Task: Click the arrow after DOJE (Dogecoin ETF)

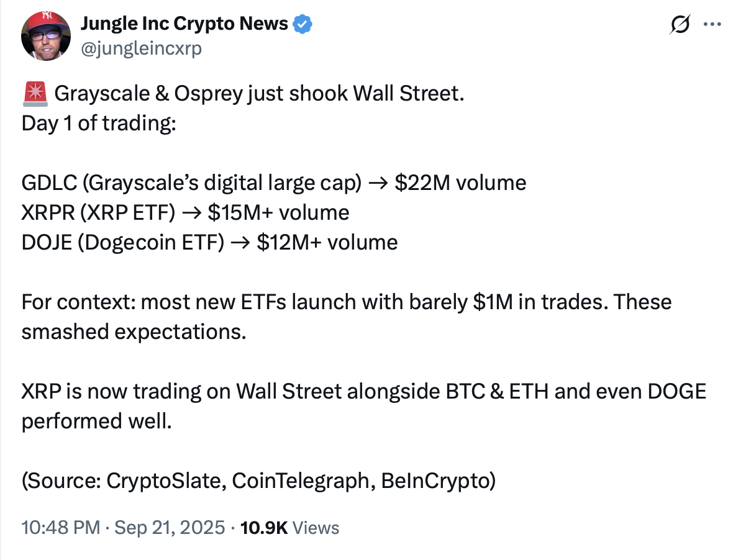Action: click(x=240, y=243)
